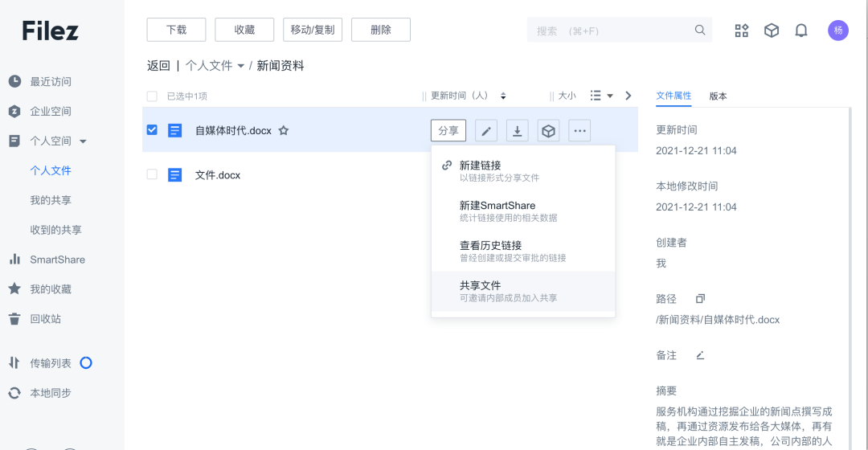
Task: Click the 新闻资料 breadcrumb text
Action: [280, 66]
